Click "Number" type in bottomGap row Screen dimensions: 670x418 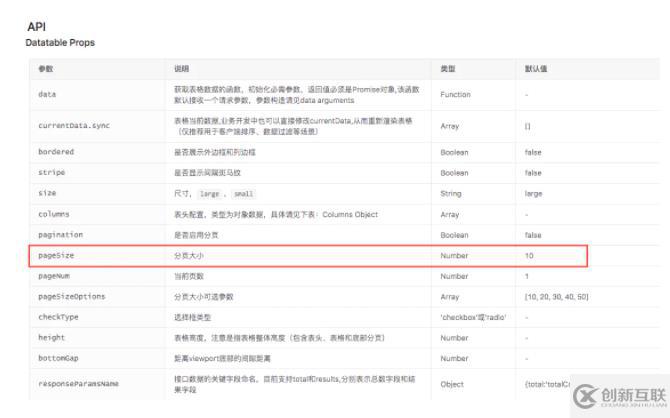(x=454, y=358)
